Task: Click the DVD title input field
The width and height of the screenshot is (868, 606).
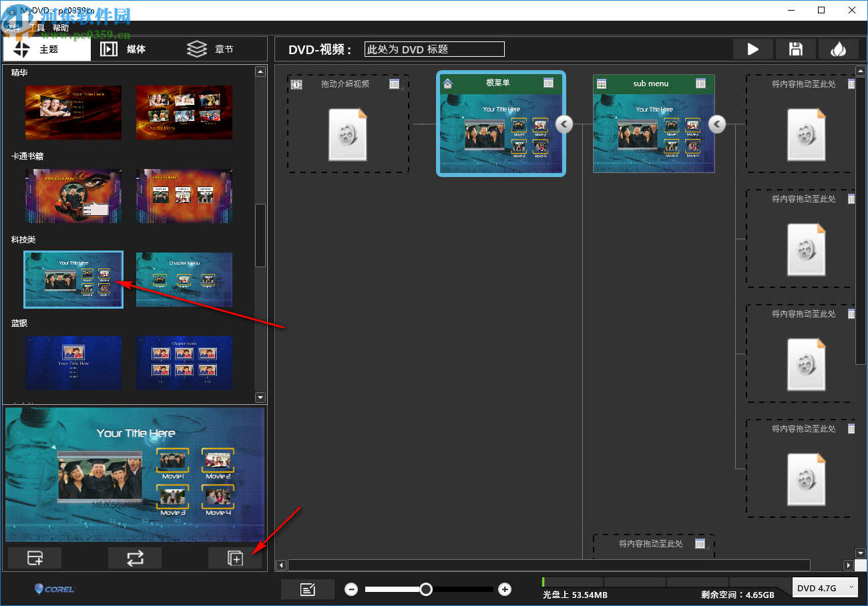Action: pos(434,49)
